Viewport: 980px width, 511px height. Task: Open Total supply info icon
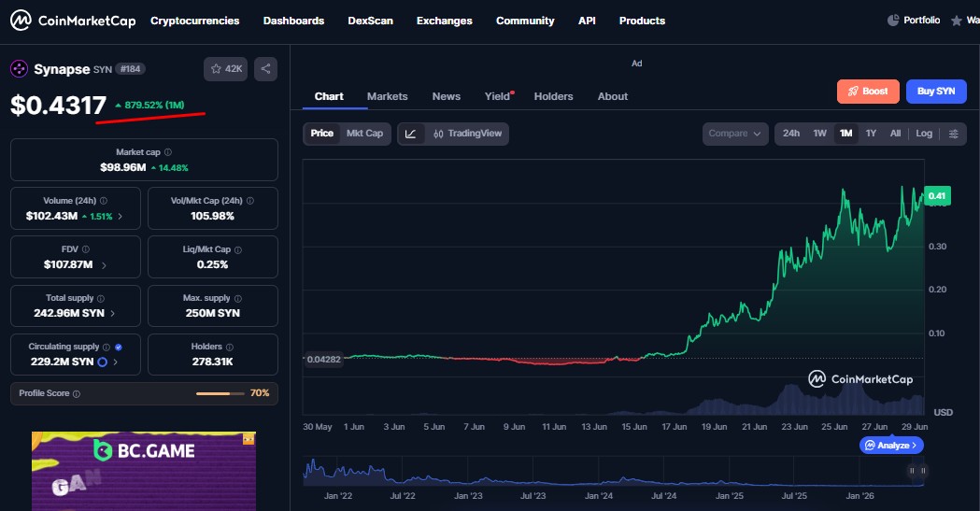pyautogui.click(x=101, y=298)
